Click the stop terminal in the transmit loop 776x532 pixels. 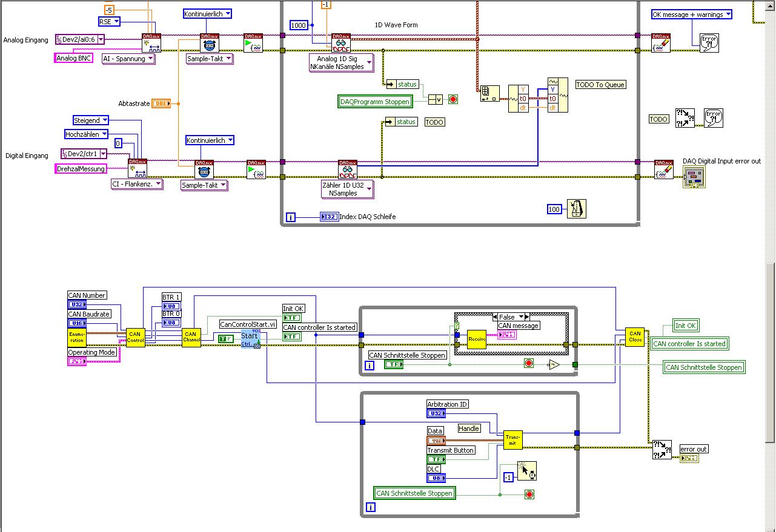point(529,494)
